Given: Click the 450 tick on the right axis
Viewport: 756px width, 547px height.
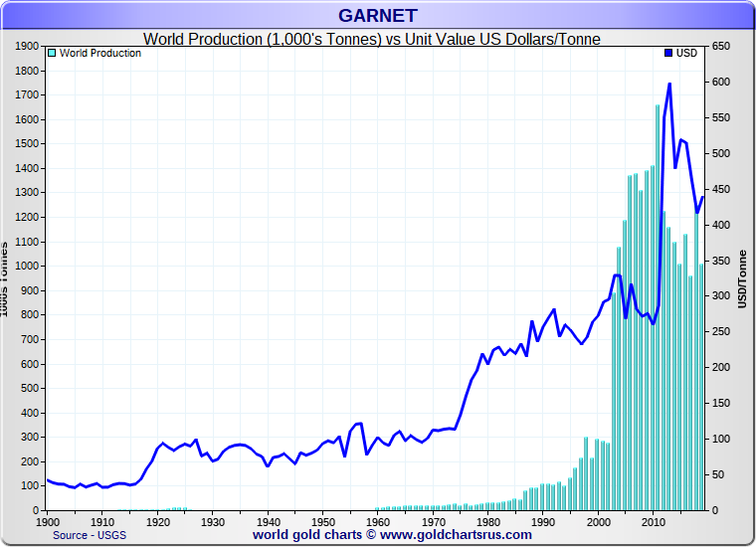Looking at the screenshot, I should tap(721, 190).
